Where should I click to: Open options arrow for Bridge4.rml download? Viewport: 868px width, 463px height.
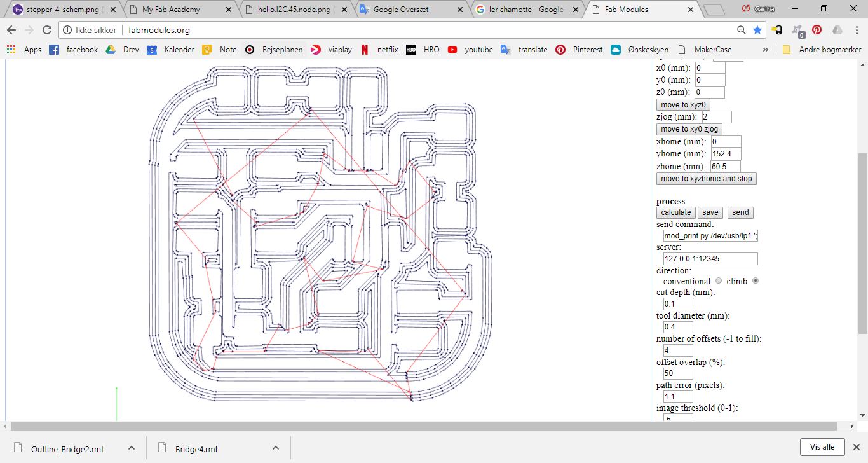coord(276,448)
